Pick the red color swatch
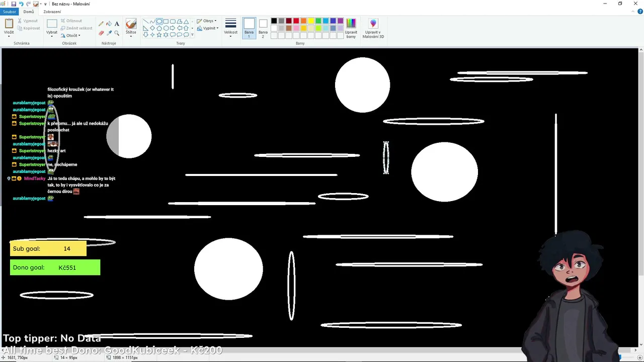This screenshot has width=644, height=362. 296,21
